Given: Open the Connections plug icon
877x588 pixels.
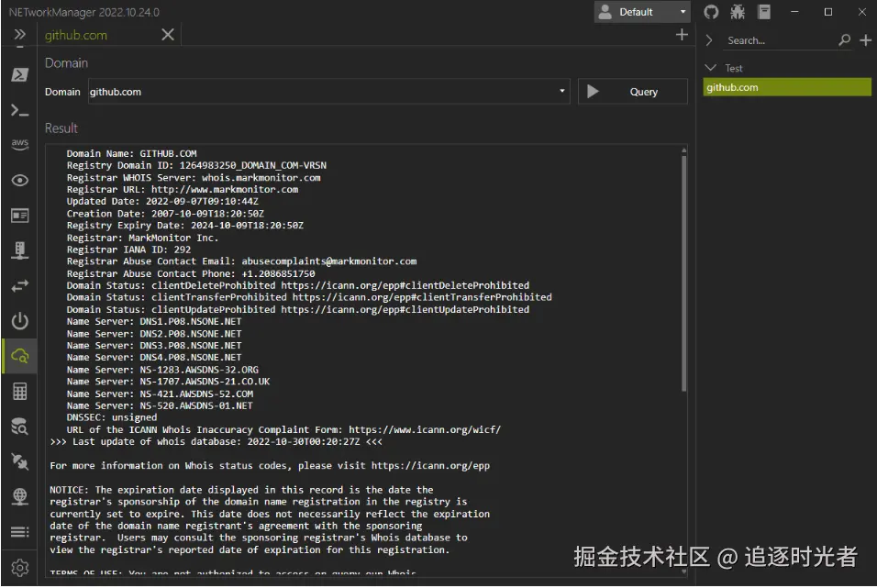Looking at the screenshot, I should (x=19, y=461).
